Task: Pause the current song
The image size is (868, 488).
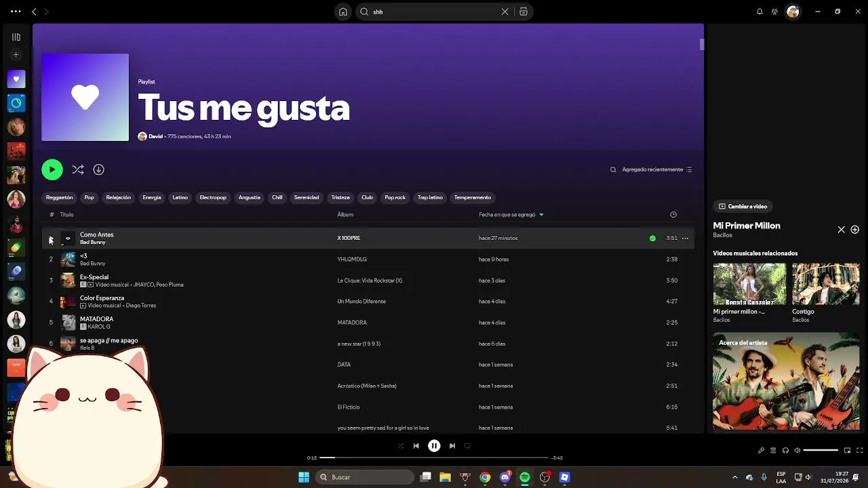Action: 434,446
